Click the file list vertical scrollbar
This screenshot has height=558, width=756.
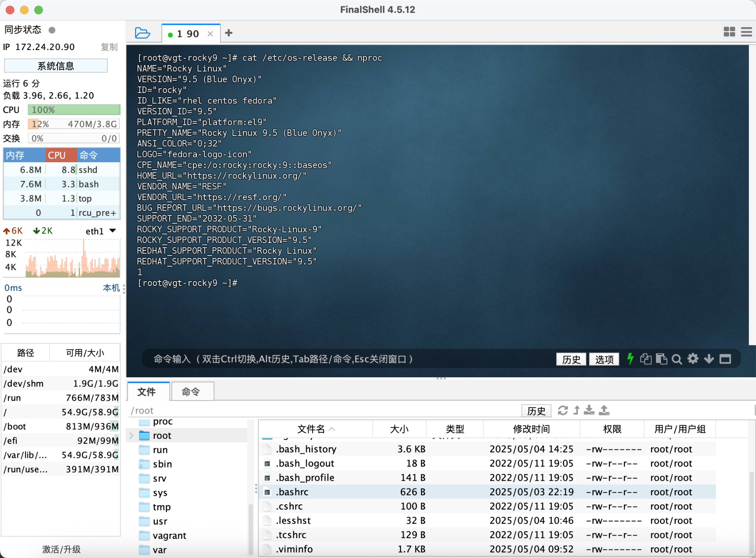751,512
